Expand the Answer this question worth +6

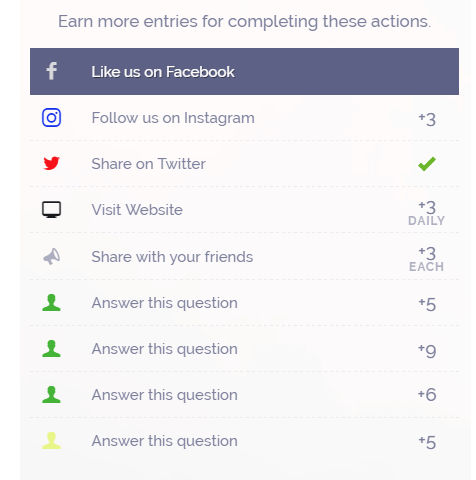(x=244, y=395)
